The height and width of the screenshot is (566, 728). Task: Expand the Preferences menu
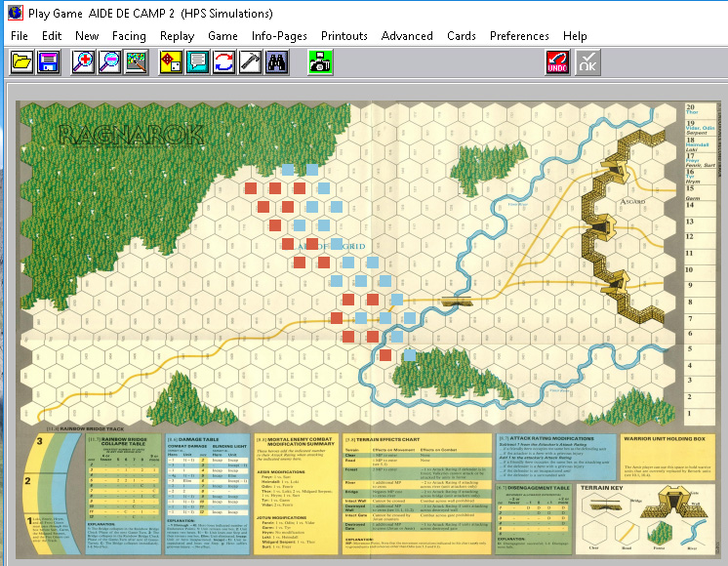click(518, 36)
